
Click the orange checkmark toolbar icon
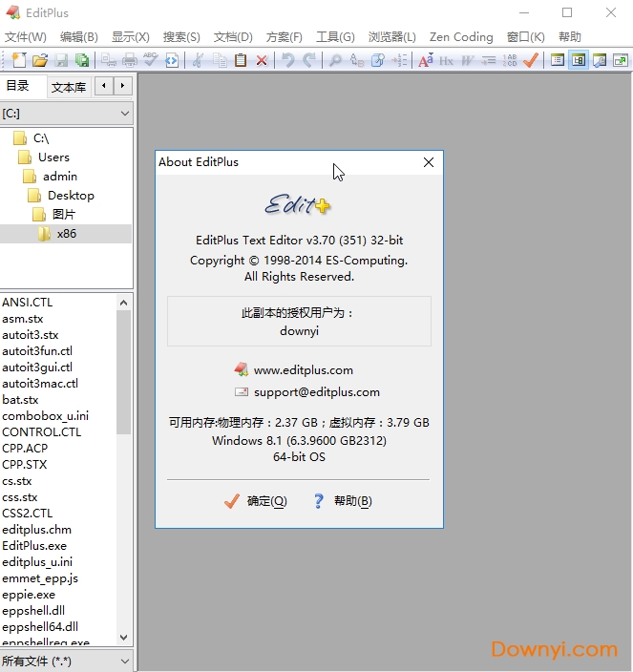[531, 60]
